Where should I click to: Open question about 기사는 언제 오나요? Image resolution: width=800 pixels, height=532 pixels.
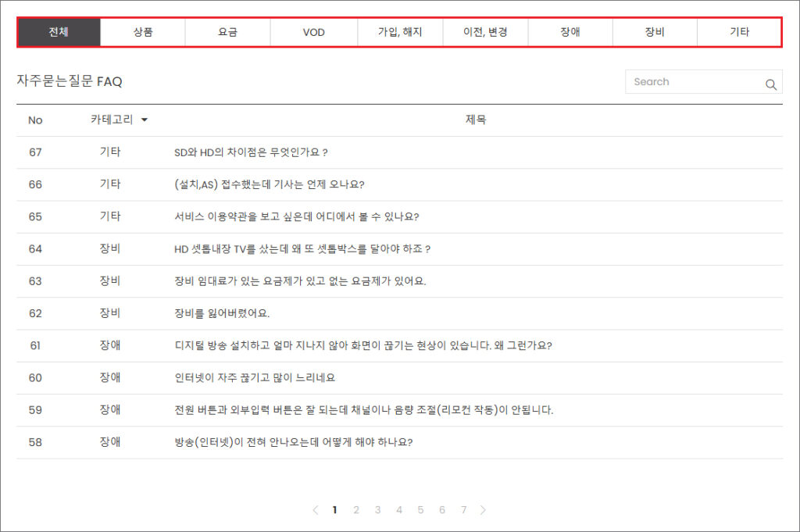click(270, 184)
